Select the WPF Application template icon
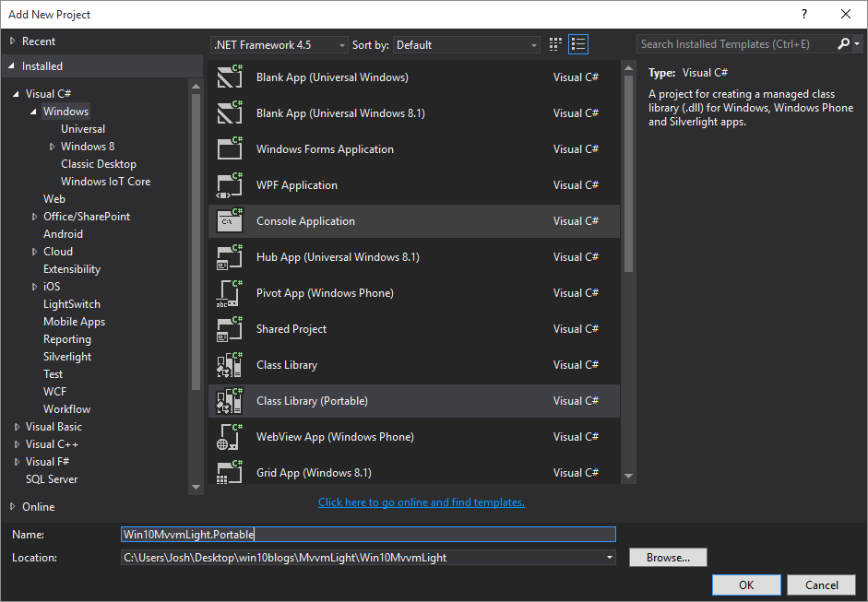Image resolution: width=868 pixels, height=602 pixels. pyautogui.click(x=230, y=184)
